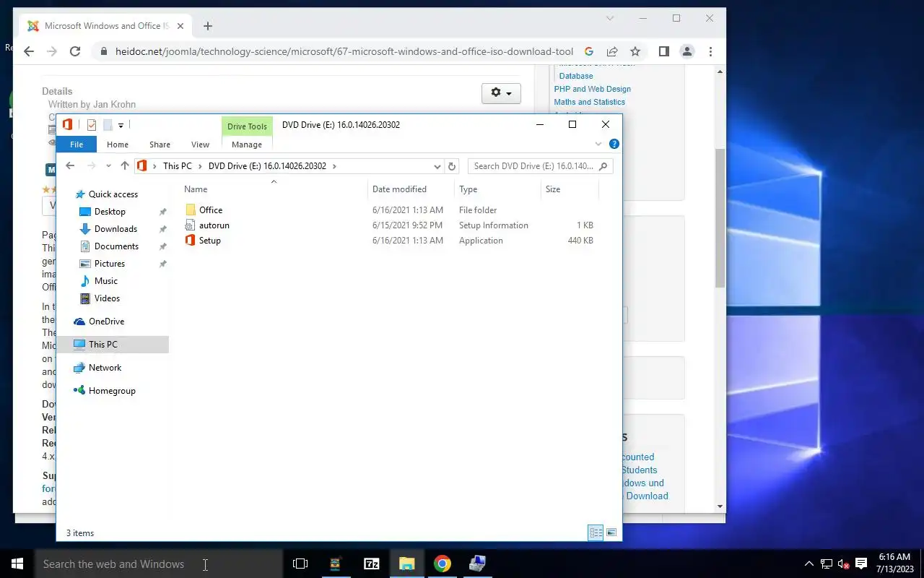
Task: Open Network in the navigation pane
Action: (x=105, y=368)
